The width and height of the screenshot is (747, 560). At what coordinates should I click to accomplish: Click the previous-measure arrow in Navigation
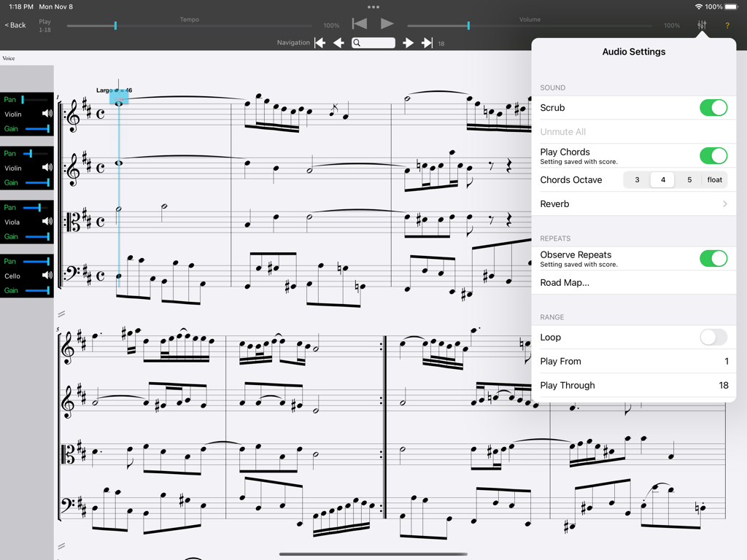[338, 42]
